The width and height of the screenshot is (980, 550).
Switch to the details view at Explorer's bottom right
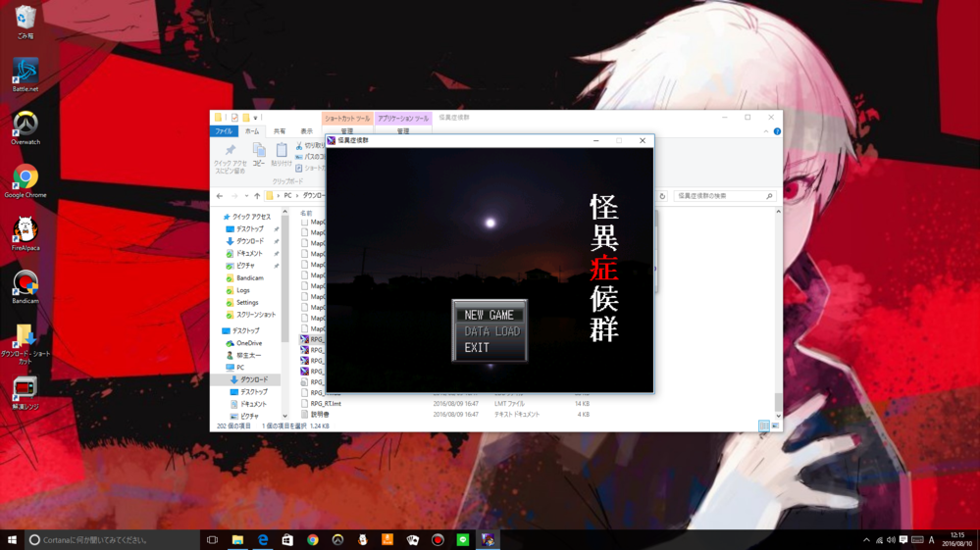coord(764,425)
